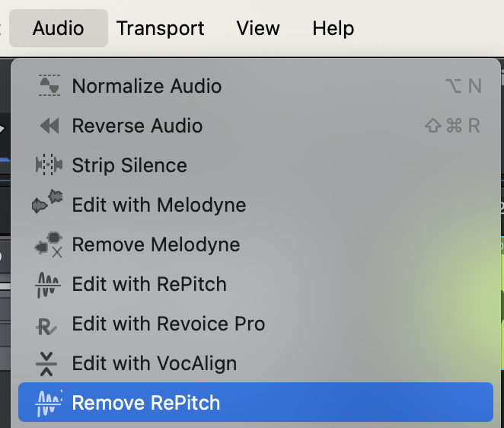Select the Remove RePitch label
The width and height of the screenshot is (504, 428).
click(x=146, y=403)
